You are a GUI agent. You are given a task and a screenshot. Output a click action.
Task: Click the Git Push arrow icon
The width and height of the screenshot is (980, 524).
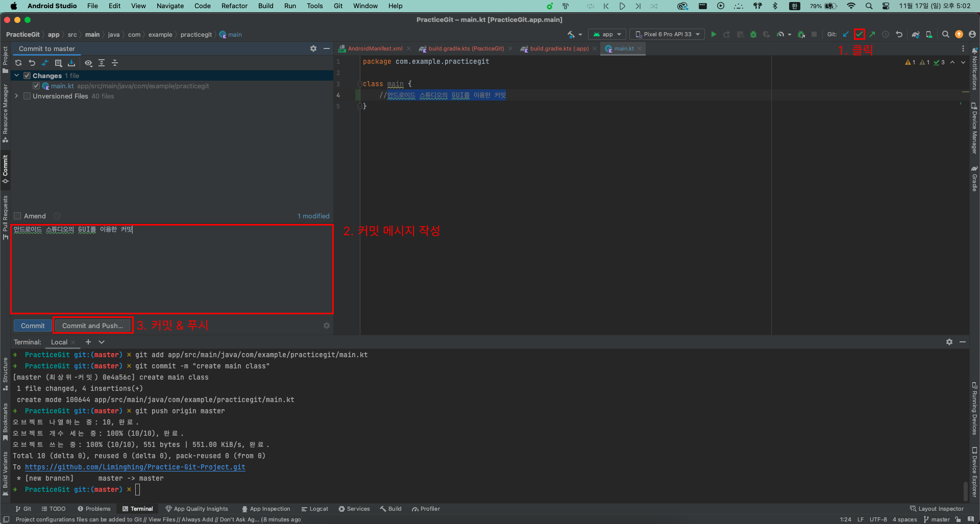point(872,34)
